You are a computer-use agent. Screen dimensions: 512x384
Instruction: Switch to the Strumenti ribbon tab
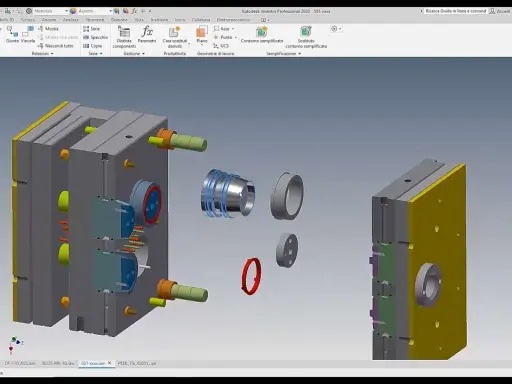95,20
